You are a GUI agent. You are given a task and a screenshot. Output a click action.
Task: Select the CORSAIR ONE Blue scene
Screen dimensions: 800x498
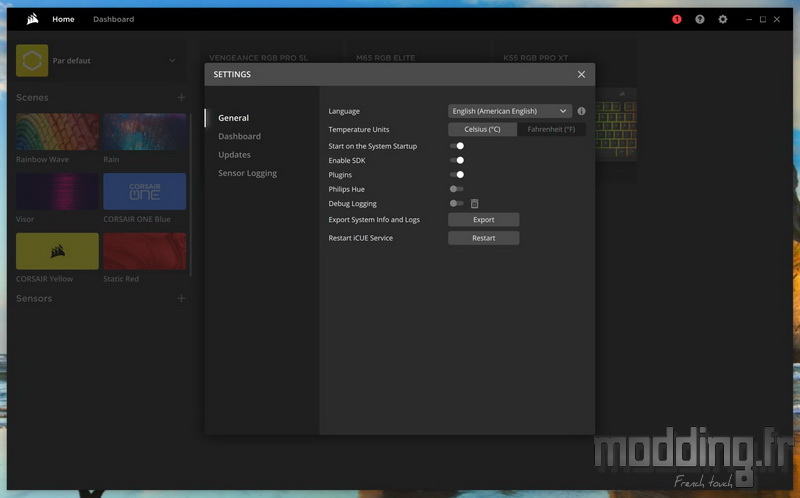pos(144,191)
